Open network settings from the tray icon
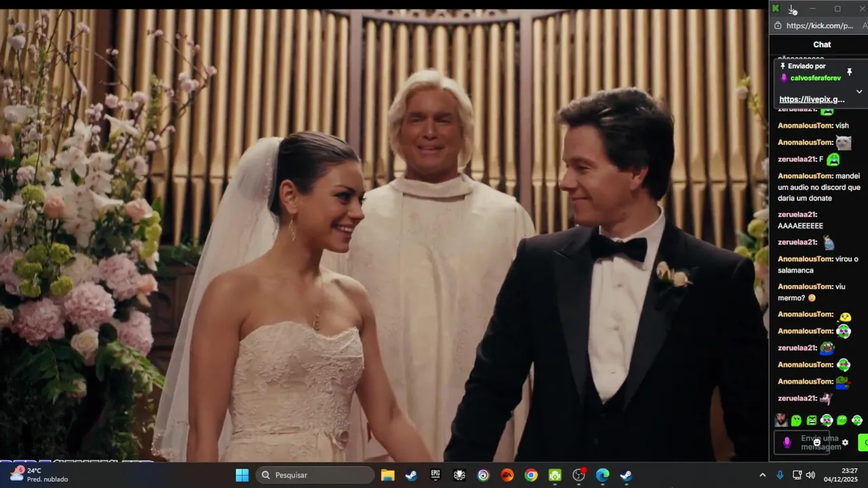Image resolution: width=868 pixels, height=488 pixels. point(797,475)
